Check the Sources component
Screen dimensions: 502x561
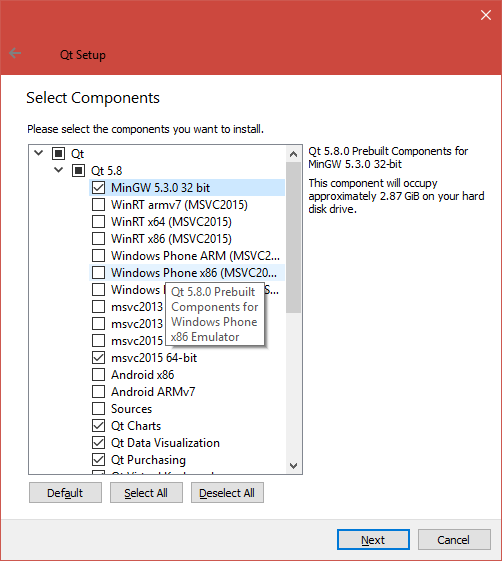coord(98,409)
